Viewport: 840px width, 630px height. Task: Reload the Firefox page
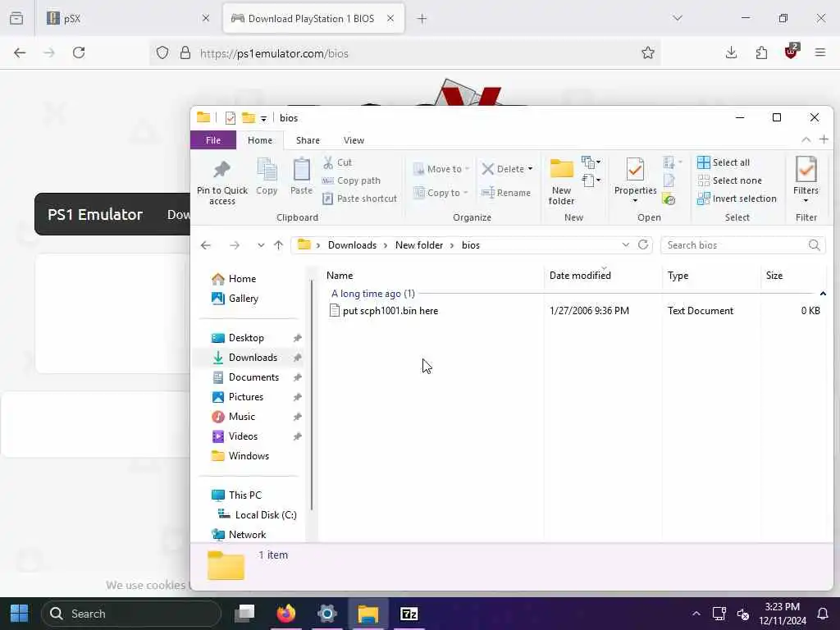coord(79,52)
